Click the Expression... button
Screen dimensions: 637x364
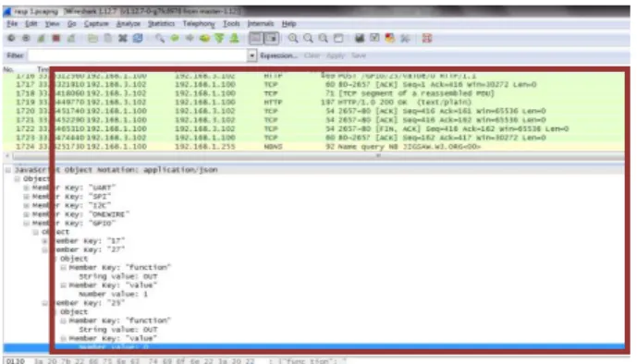(x=278, y=55)
